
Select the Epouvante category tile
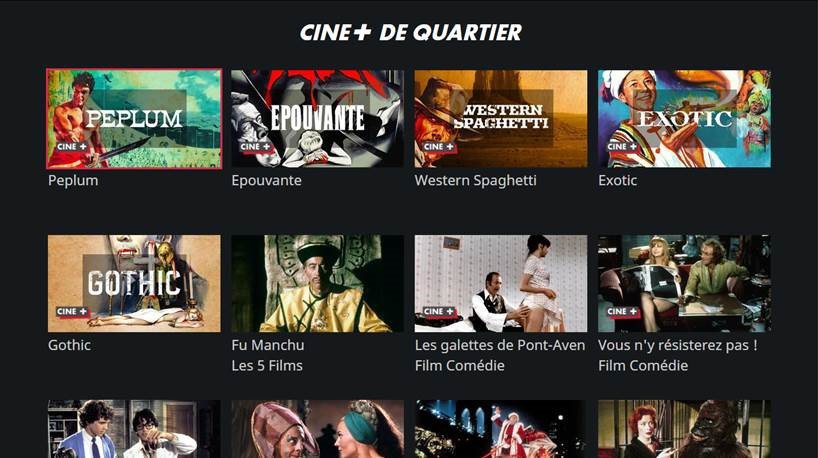tap(317, 119)
